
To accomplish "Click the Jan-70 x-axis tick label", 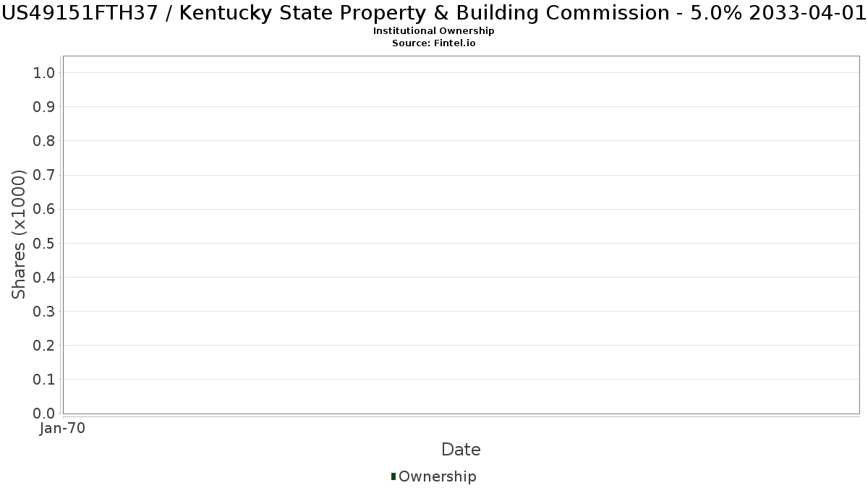I will click(x=63, y=429).
